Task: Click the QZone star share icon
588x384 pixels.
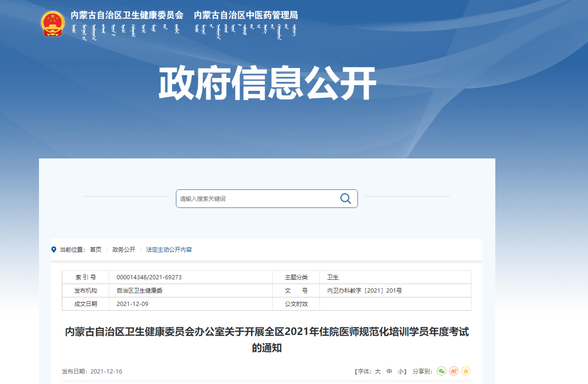Action: click(x=465, y=371)
